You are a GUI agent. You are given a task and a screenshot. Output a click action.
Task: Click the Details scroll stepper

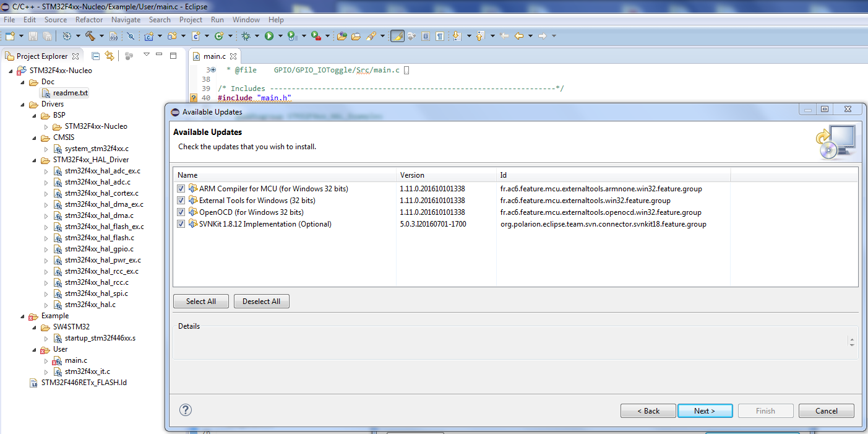[852, 341]
